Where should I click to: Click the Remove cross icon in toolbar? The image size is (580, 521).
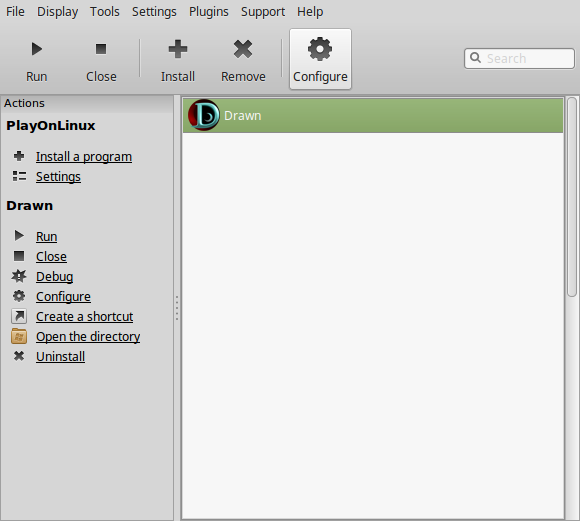243,49
